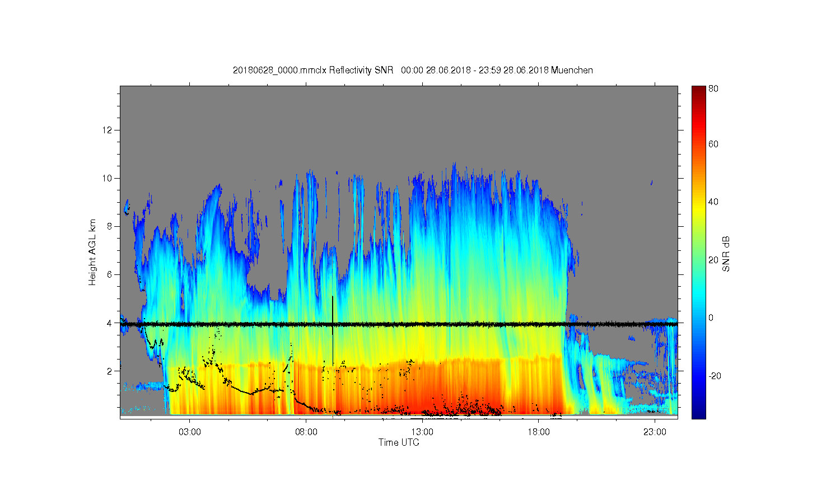Click the colorbar value label 40

713,202
